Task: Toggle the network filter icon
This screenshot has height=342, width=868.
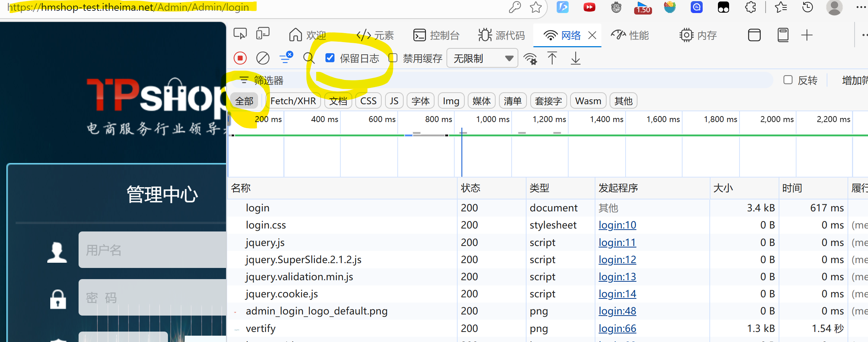Action: (286, 58)
